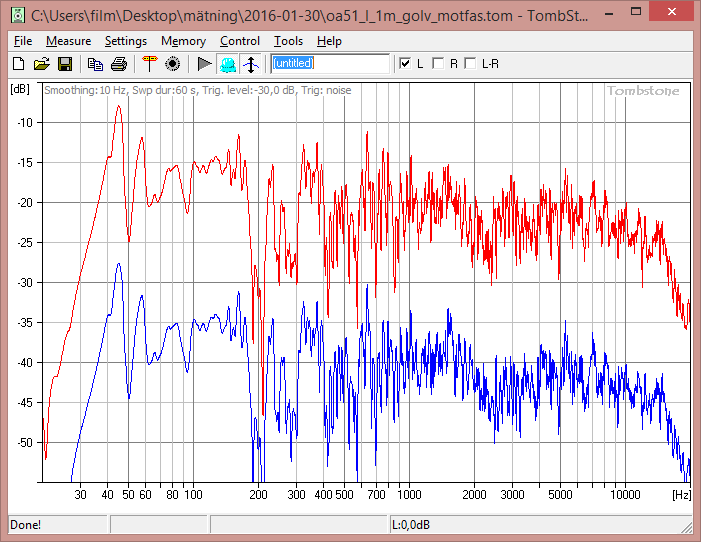Expand the Memory menu
Viewport: 701px width, 542px height.
(183, 41)
